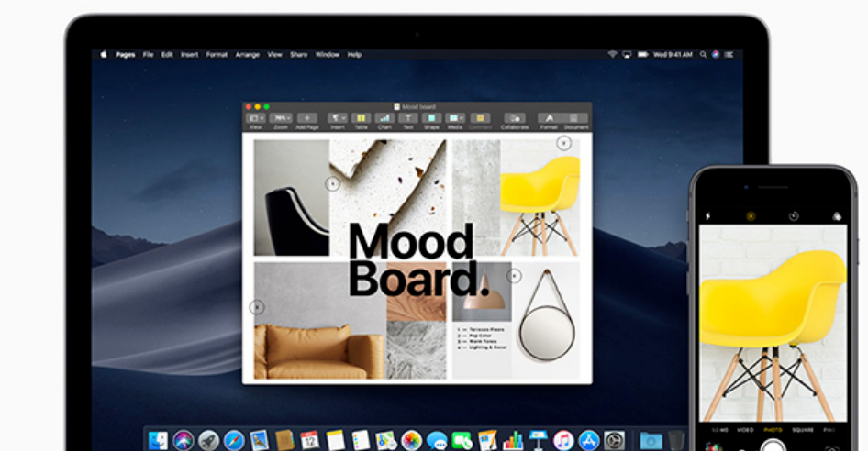Open the Format menu in menu bar
The height and width of the screenshot is (451, 868).
[217, 55]
